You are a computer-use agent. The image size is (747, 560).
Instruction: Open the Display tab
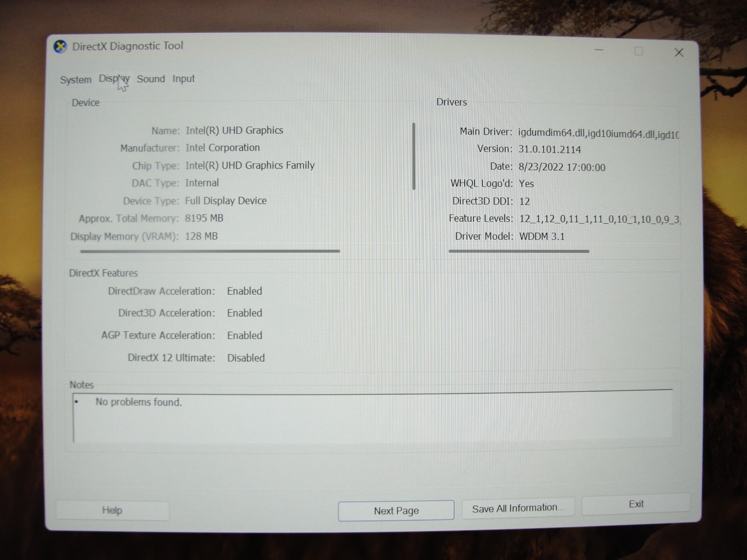pos(114,79)
